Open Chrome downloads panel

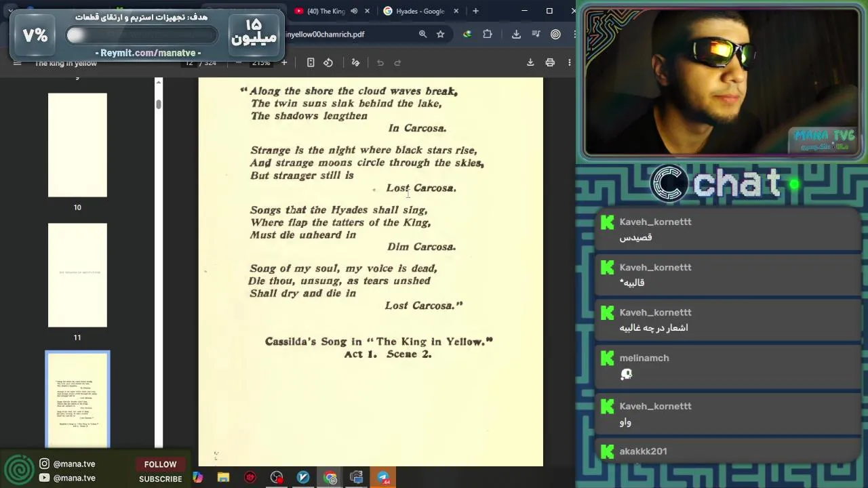coord(516,34)
